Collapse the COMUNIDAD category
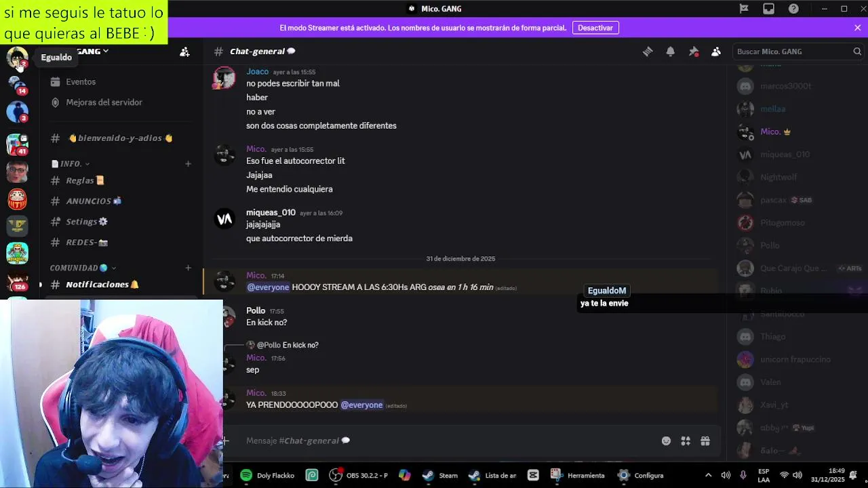The height and width of the screenshot is (488, 868). tap(83, 268)
